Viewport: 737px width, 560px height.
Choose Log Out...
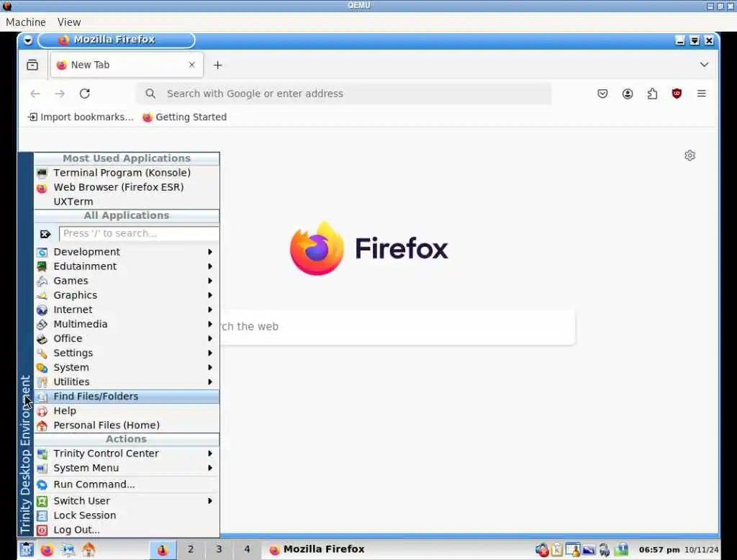127,530
